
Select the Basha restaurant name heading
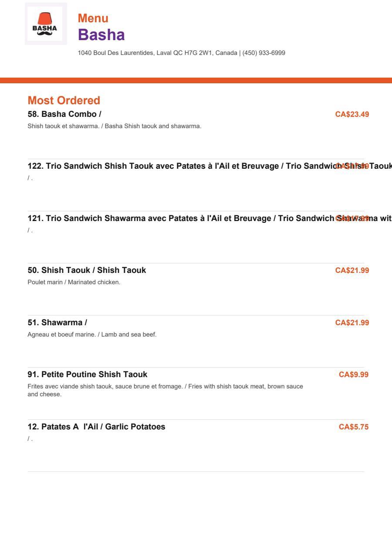click(101, 35)
